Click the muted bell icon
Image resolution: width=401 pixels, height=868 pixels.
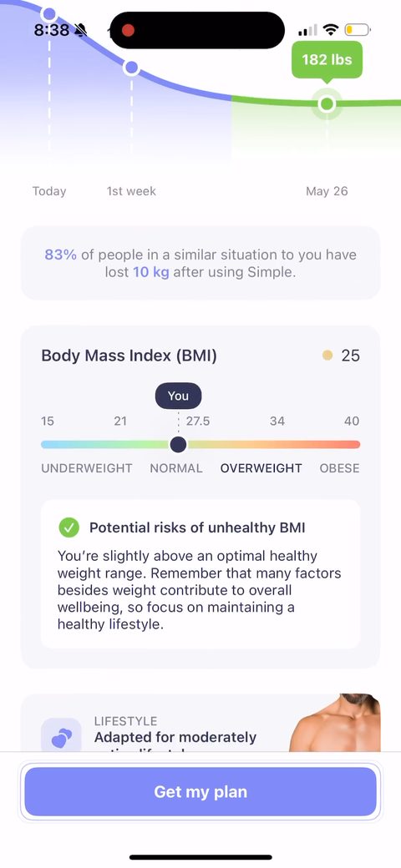pyautogui.click(x=80, y=30)
